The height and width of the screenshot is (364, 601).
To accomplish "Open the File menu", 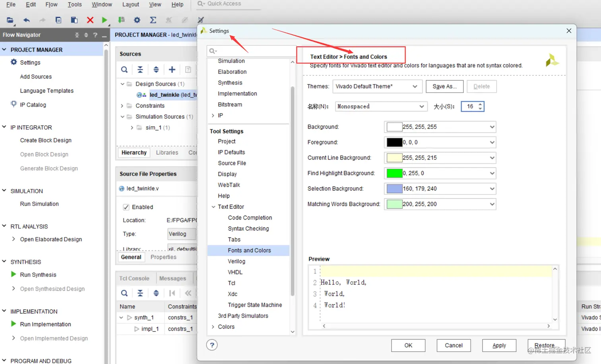I will [11, 4].
